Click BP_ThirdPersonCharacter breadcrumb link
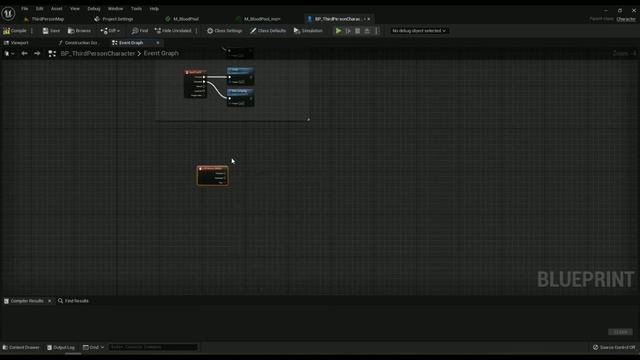This screenshot has height=360, width=640. pos(98,53)
